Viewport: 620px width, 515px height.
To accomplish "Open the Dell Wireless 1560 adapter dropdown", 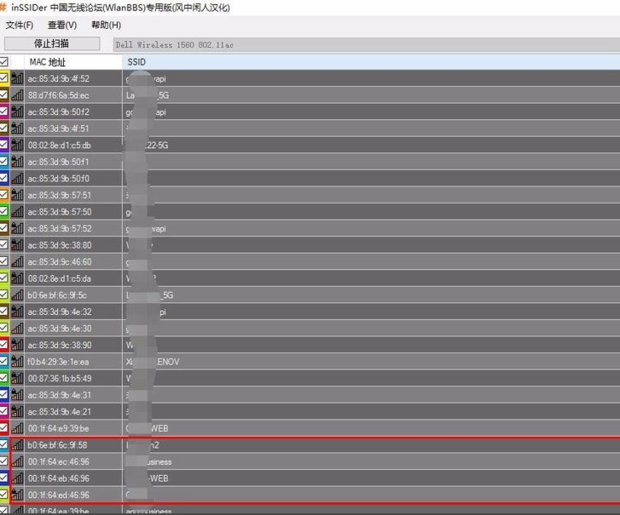I will (x=367, y=45).
